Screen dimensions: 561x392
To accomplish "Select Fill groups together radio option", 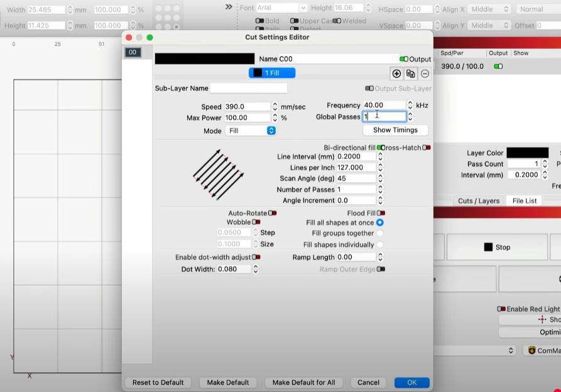I will (x=380, y=234).
